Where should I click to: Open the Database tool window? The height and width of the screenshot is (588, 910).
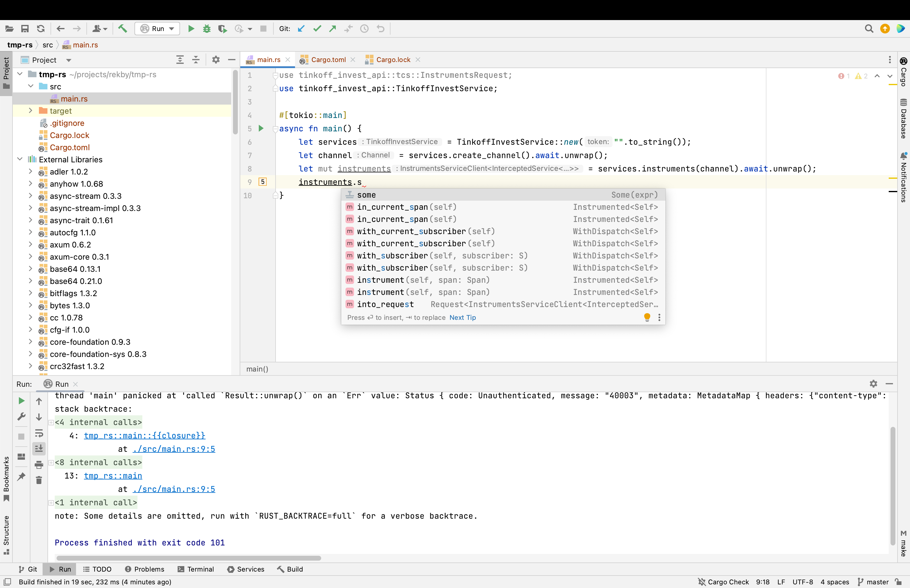[x=903, y=118]
